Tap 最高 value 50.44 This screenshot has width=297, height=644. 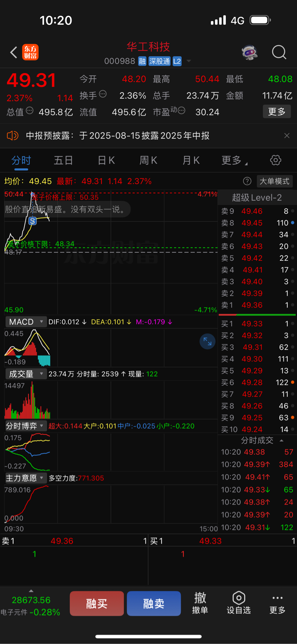tap(207, 79)
